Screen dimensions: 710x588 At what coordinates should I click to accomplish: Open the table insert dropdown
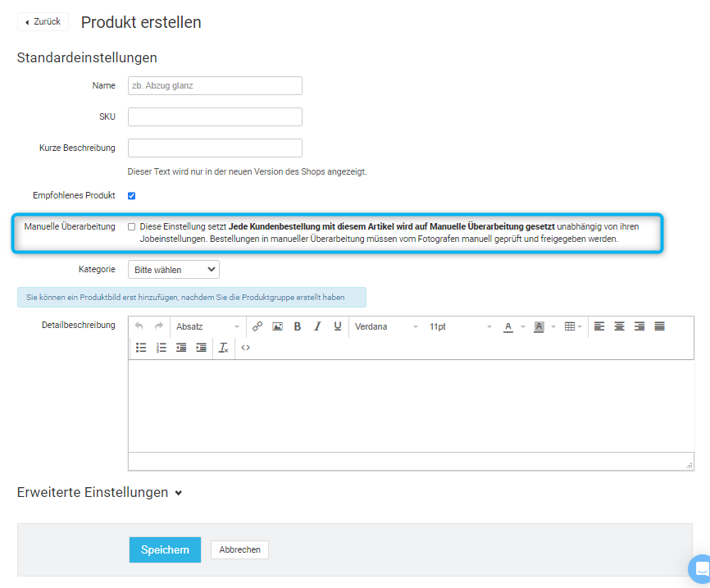[x=573, y=326]
